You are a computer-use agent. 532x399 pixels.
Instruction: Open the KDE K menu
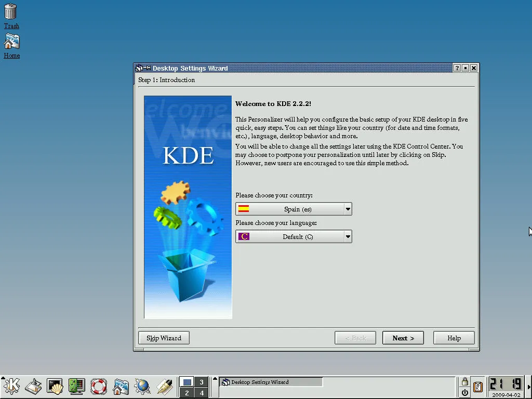[11, 386]
